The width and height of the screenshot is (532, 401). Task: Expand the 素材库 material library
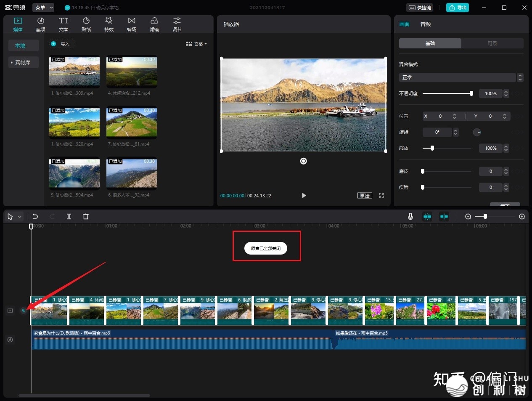coord(24,62)
